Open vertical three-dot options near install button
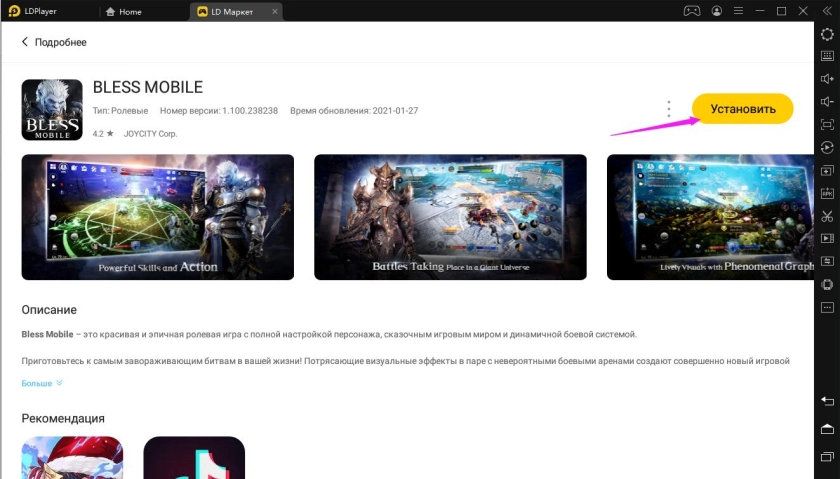 [669, 109]
